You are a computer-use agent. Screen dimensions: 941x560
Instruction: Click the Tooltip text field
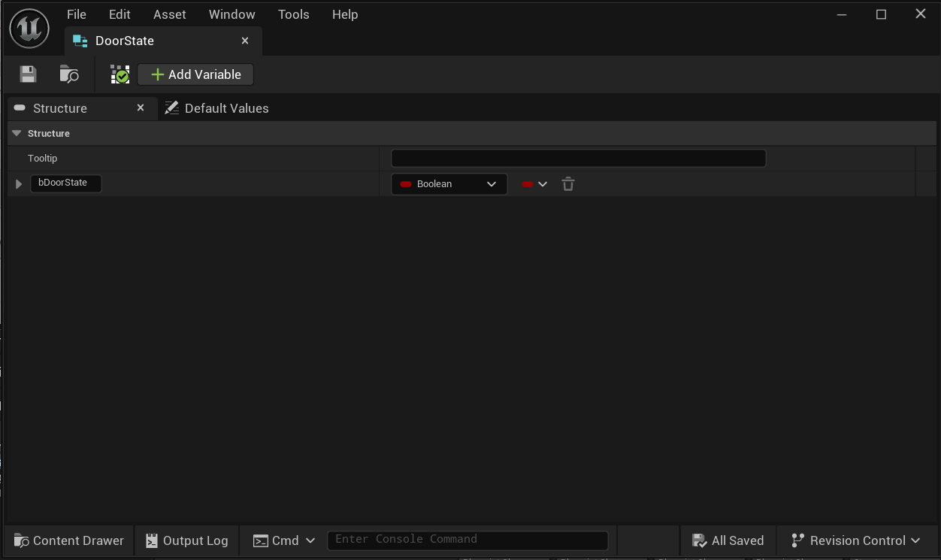pos(578,159)
